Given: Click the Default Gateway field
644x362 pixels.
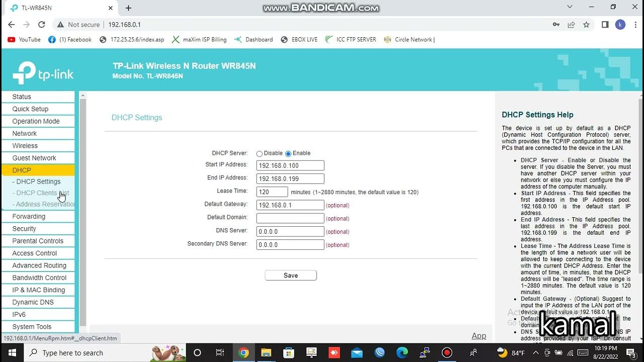Looking at the screenshot, I should pos(290,205).
